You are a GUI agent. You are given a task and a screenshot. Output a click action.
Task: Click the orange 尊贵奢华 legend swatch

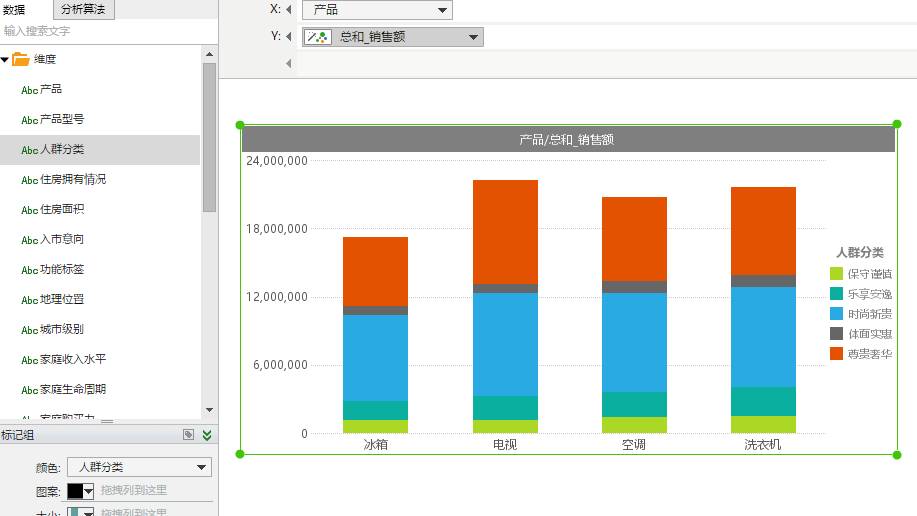836,354
